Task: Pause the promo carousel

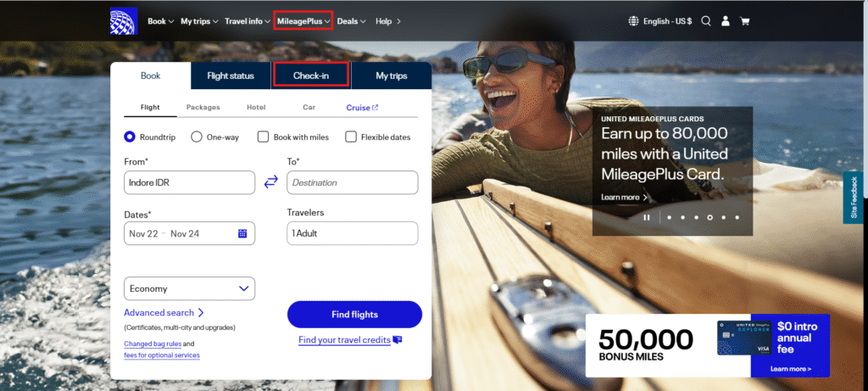Action: [647, 218]
